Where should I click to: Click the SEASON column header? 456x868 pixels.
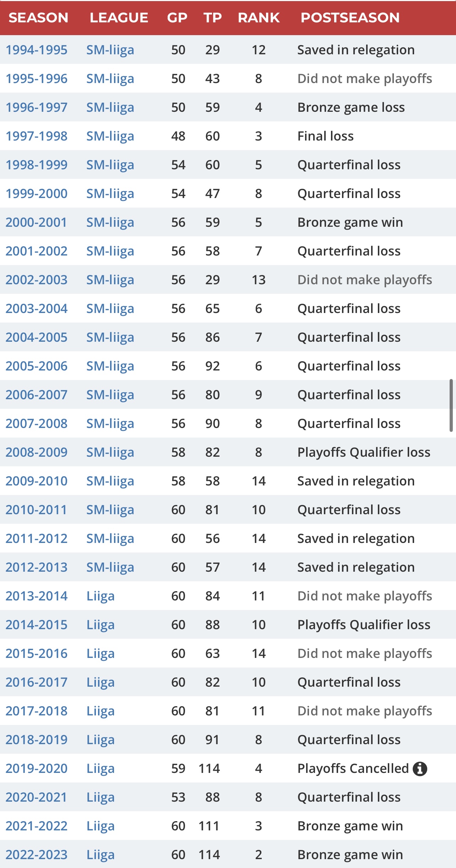click(38, 18)
